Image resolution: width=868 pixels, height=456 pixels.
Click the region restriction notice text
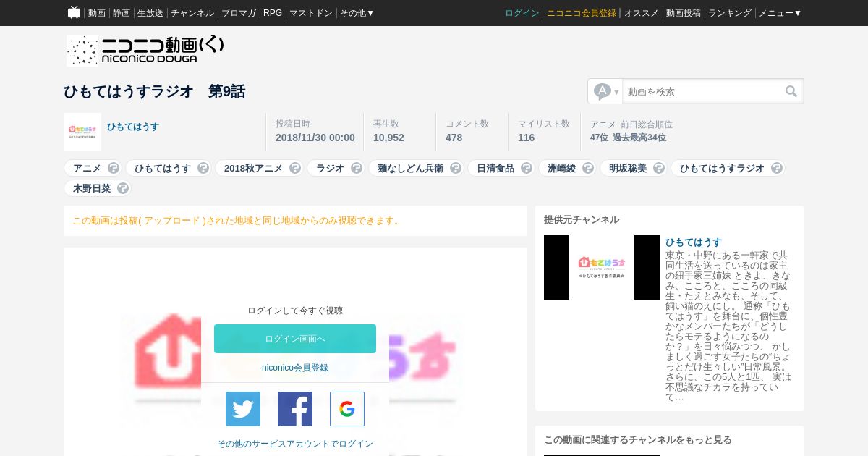point(237,221)
